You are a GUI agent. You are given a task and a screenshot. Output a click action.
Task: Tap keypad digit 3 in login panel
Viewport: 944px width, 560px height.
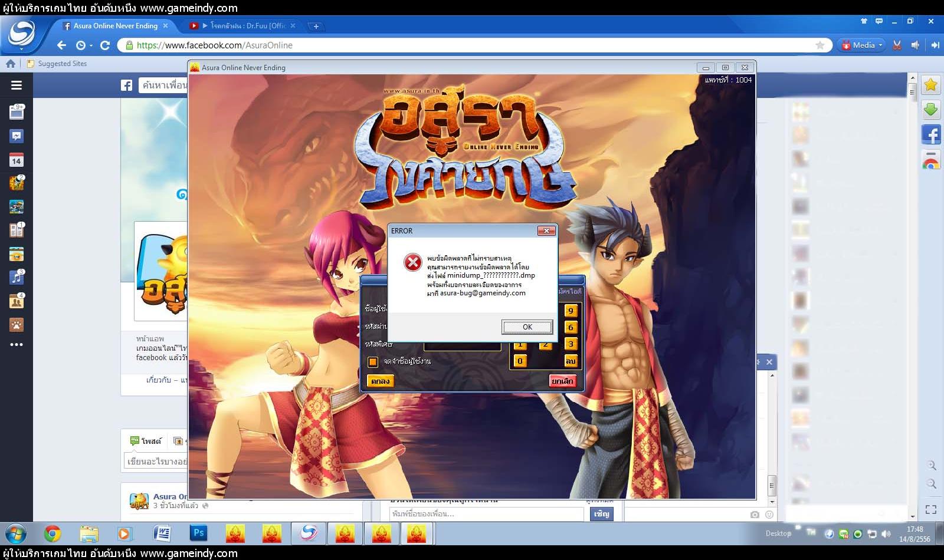[571, 344]
